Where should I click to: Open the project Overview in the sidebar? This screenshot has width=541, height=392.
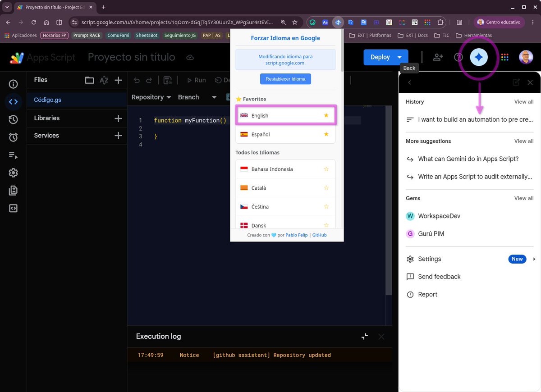pos(13,84)
